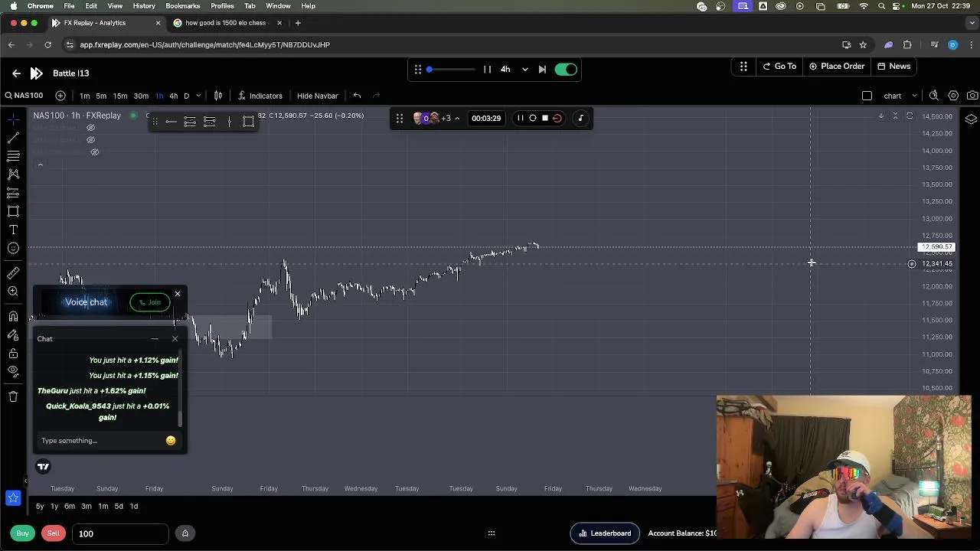Focus the chat message input field
This screenshot has width=980, height=551.
(100, 441)
